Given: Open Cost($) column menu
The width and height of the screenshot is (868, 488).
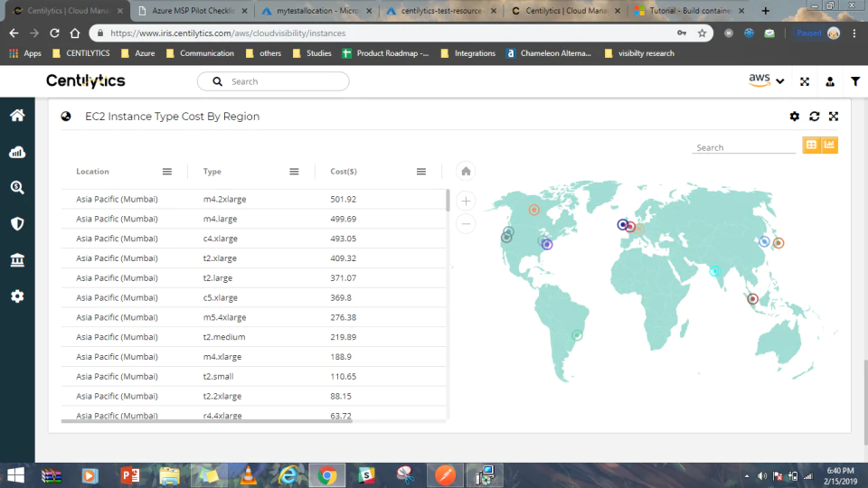Looking at the screenshot, I should [421, 172].
